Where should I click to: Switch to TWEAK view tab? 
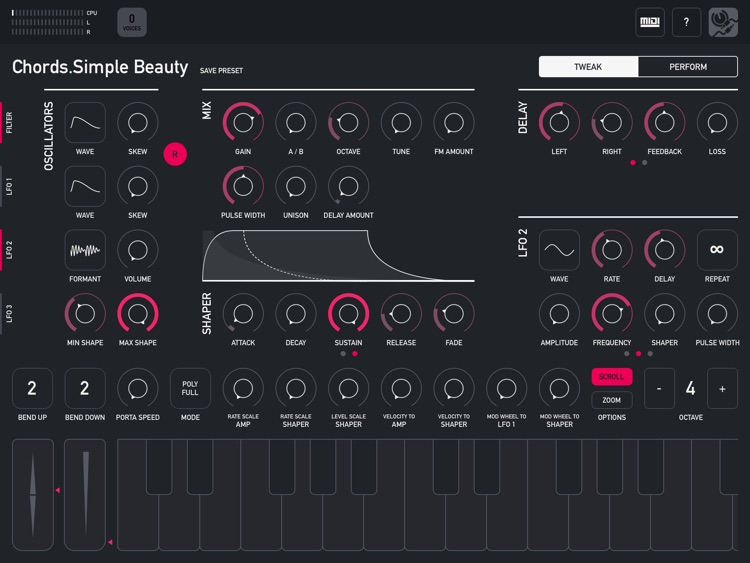point(588,66)
